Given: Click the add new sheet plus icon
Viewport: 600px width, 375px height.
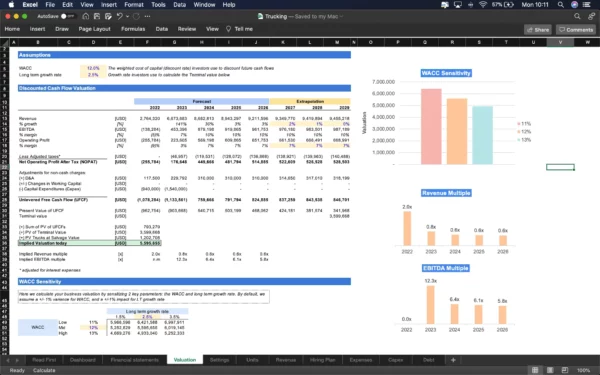Looking at the screenshot, I should click(453, 360).
